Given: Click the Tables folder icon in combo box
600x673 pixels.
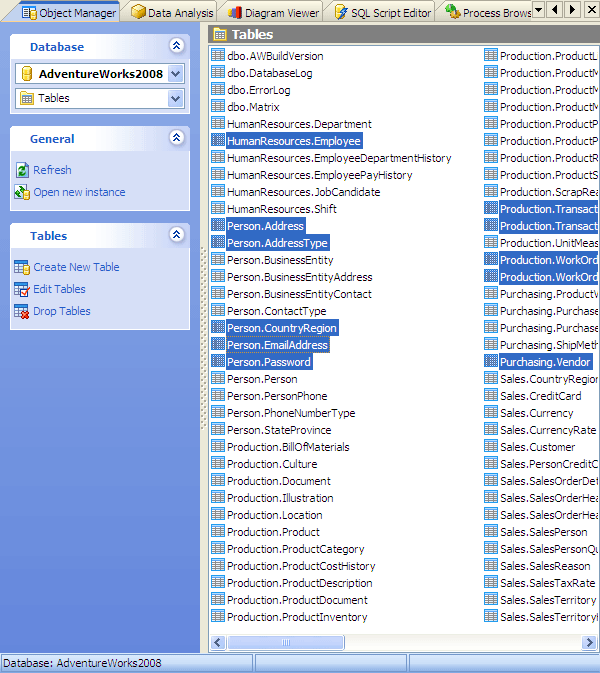Looking at the screenshot, I should tap(27, 98).
